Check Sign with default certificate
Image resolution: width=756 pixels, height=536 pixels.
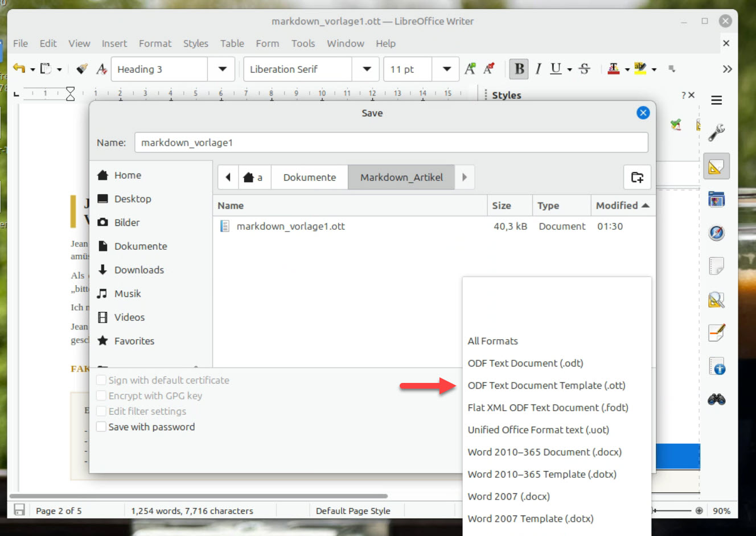pos(101,380)
